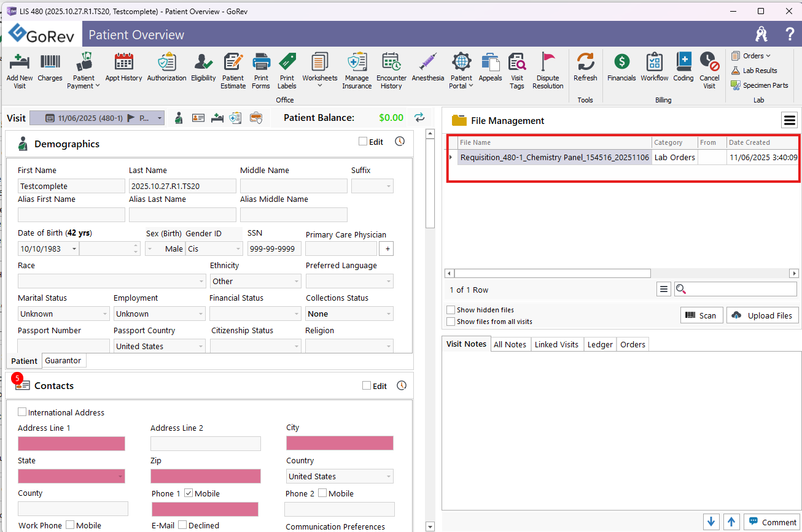Click the Upload Files button
The image size is (802, 532).
pos(762,315)
